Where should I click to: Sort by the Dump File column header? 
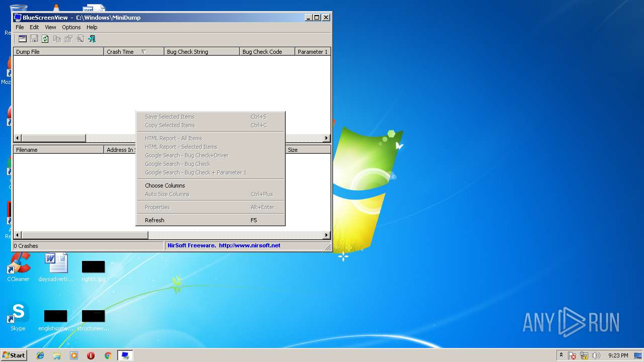[x=58, y=52]
